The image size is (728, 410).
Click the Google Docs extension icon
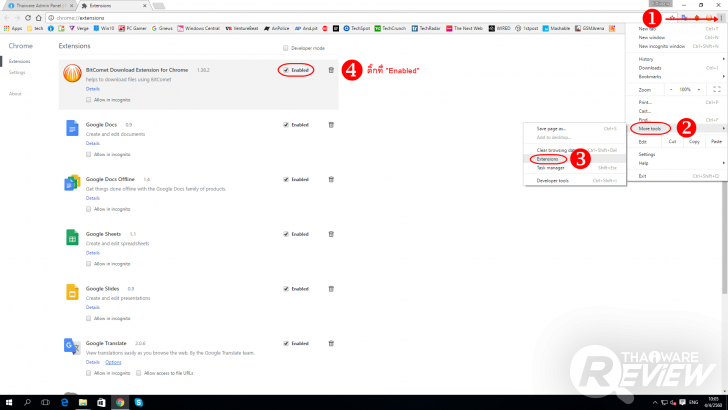pyautogui.click(x=72, y=128)
